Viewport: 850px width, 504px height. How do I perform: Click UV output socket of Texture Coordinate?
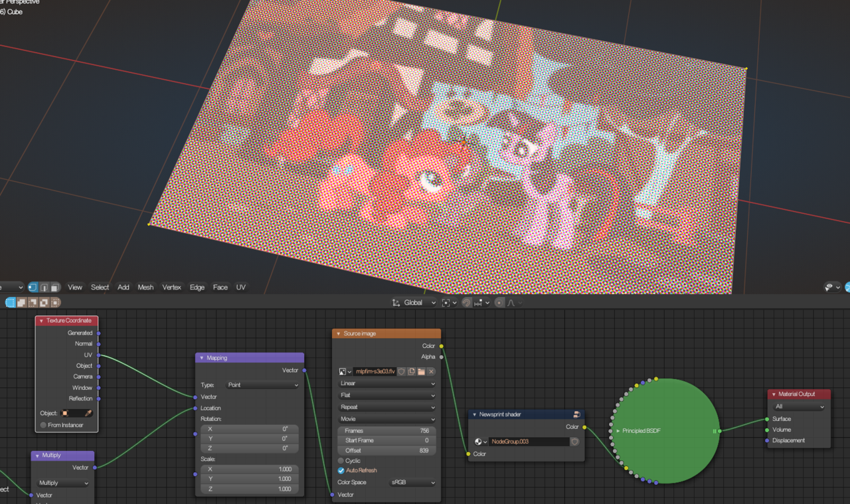pos(98,355)
